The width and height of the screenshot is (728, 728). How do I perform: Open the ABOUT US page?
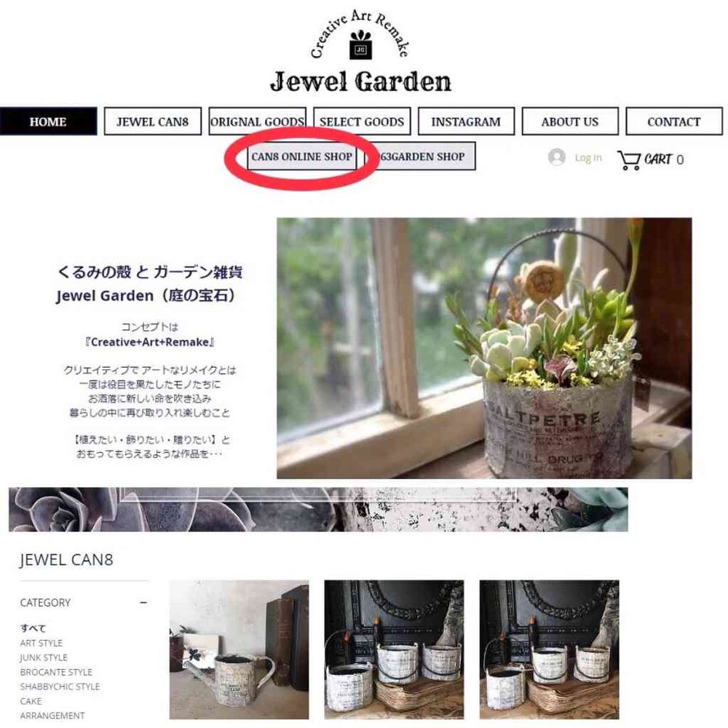570,122
